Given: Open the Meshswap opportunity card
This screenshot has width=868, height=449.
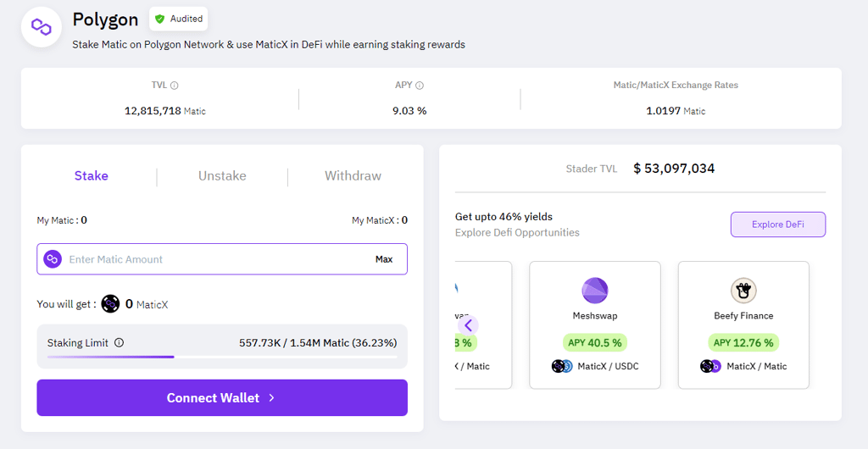Looking at the screenshot, I should (595, 325).
